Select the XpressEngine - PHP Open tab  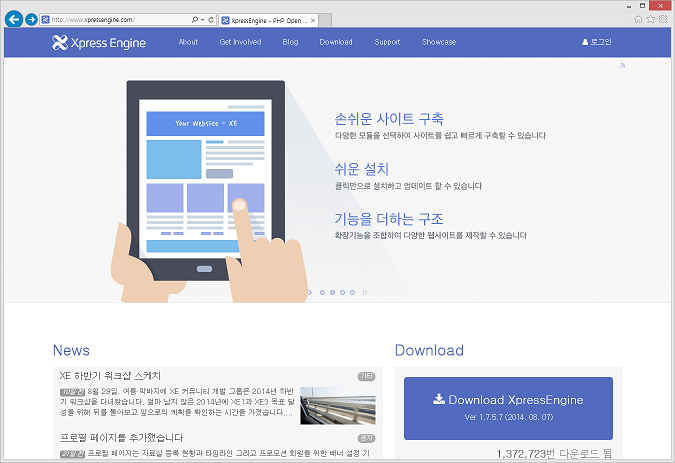[269, 20]
